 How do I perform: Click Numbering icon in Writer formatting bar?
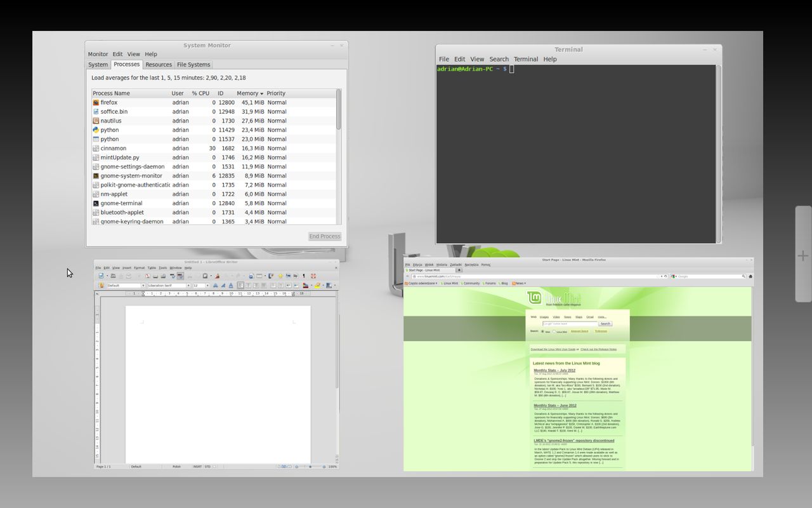click(x=273, y=285)
